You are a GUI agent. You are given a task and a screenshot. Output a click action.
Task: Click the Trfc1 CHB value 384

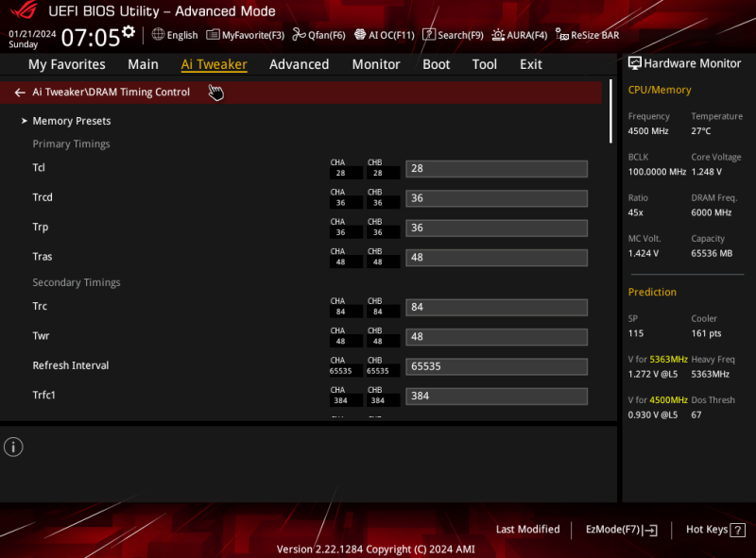pos(378,400)
